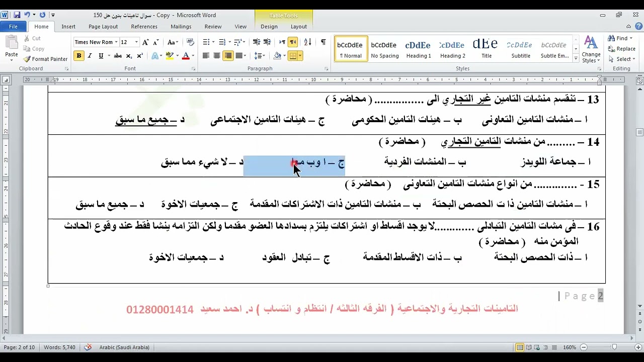The height and width of the screenshot is (362, 644).
Task: Open the font name dropdown
Action: tap(116, 42)
